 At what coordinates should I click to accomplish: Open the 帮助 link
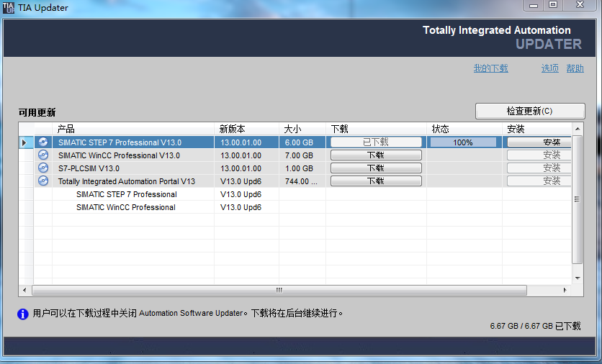[x=575, y=68]
